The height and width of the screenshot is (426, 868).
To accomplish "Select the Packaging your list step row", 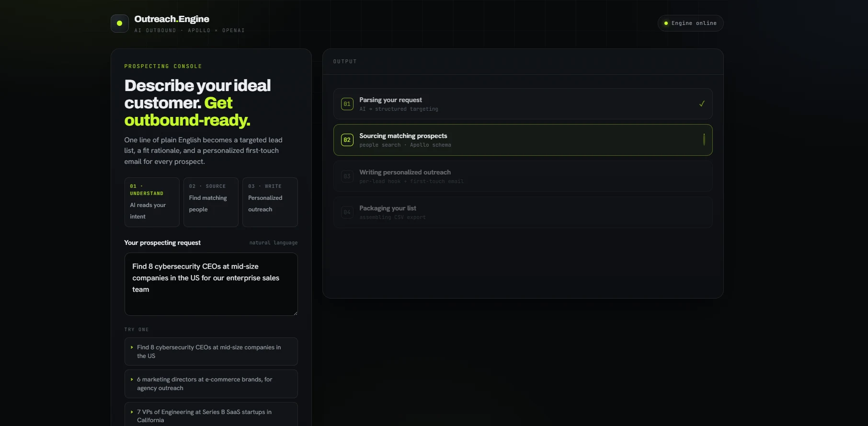I will point(523,212).
